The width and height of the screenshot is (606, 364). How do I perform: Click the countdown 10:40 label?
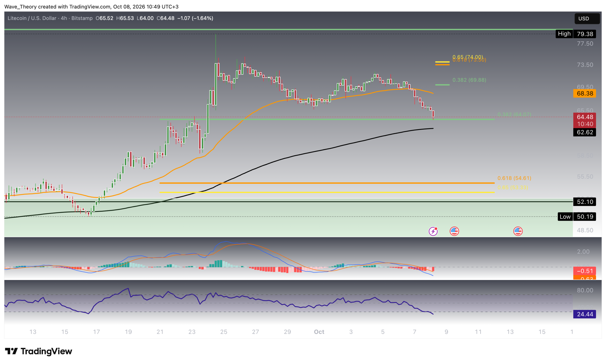click(x=584, y=124)
